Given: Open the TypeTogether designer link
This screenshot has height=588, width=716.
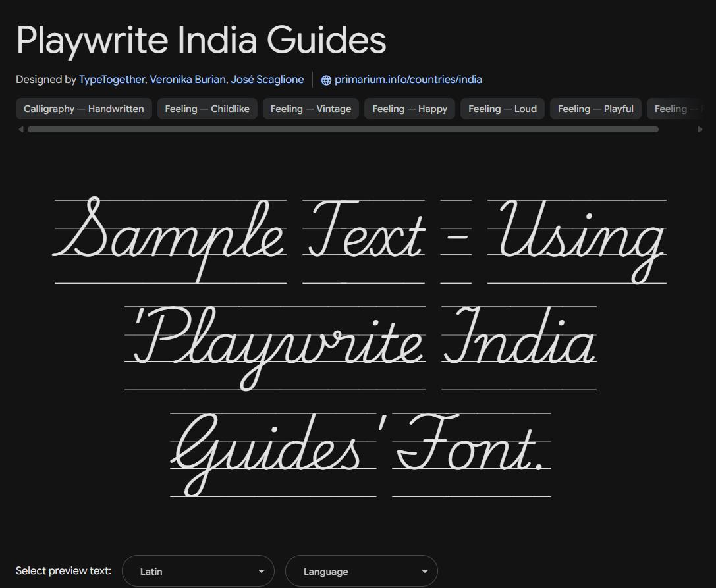Looking at the screenshot, I should 112,80.
